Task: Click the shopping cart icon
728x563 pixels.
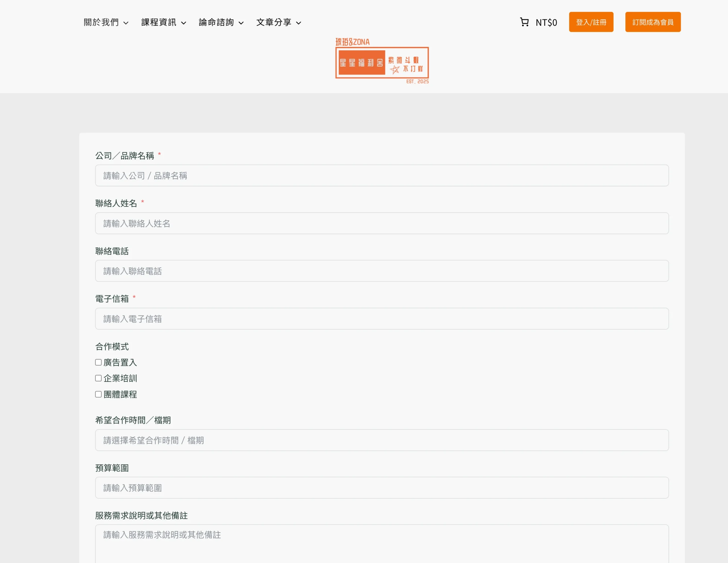Action: [x=524, y=22]
